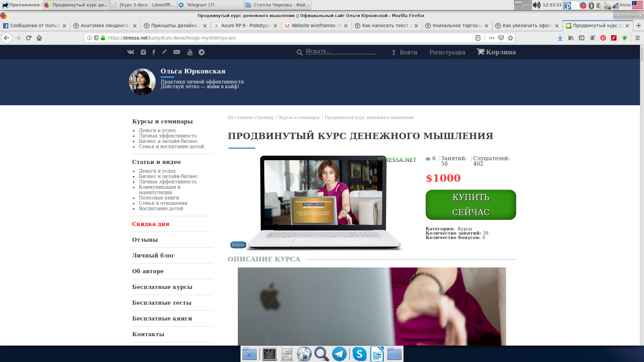Open the Приложения system menu
Image resolution: width=644 pixels, height=362 pixels.
pyautogui.click(x=21, y=5)
